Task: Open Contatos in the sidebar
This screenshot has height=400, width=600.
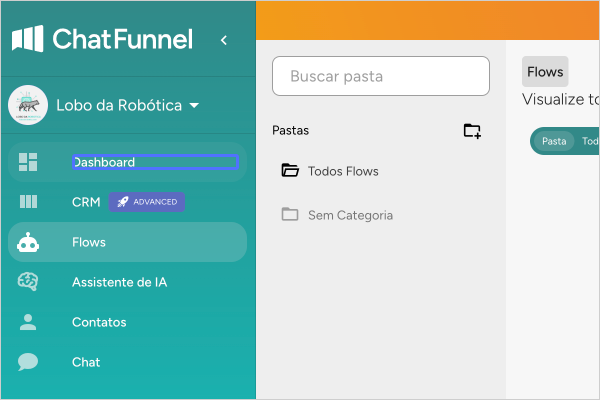Action: coord(127,322)
